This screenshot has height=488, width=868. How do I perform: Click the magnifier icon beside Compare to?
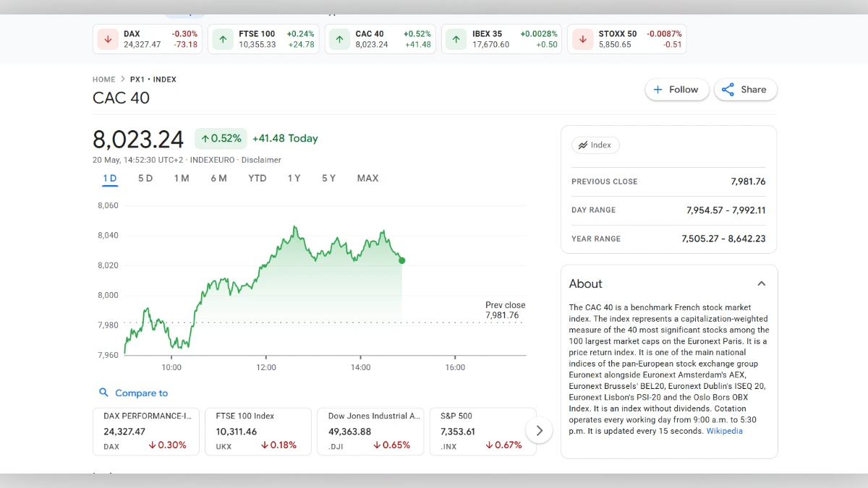click(104, 393)
